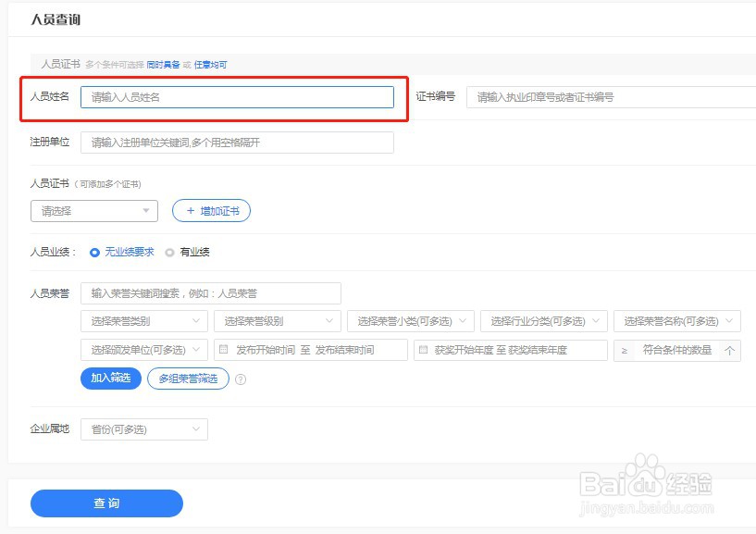Select the 有业绩 radio button
This screenshot has height=534, width=756.
[x=169, y=253]
